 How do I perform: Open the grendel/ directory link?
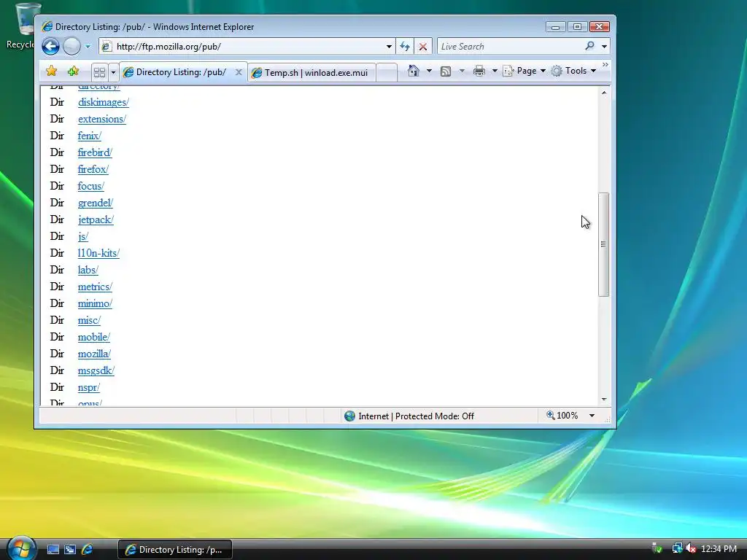pyautogui.click(x=96, y=203)
